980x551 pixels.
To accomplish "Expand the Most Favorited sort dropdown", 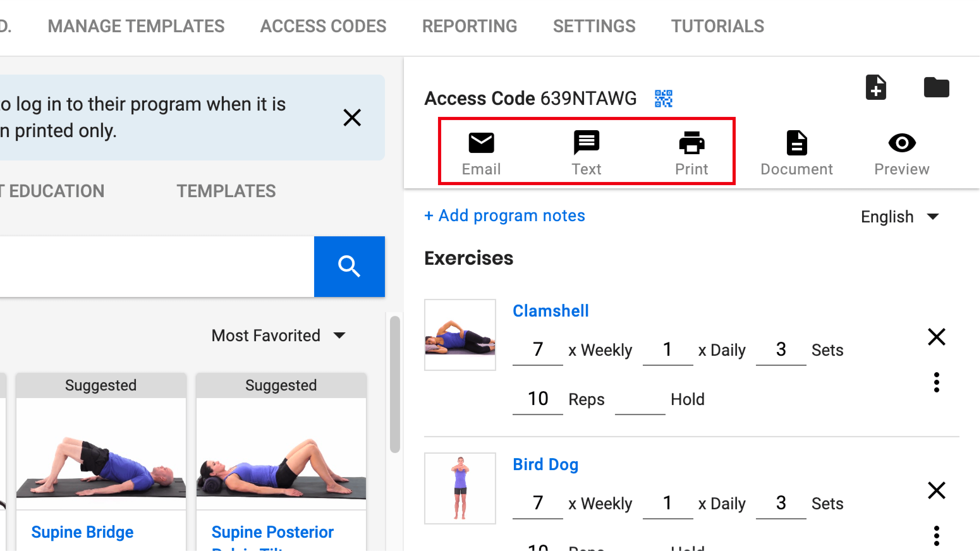I will coord(278,336).
